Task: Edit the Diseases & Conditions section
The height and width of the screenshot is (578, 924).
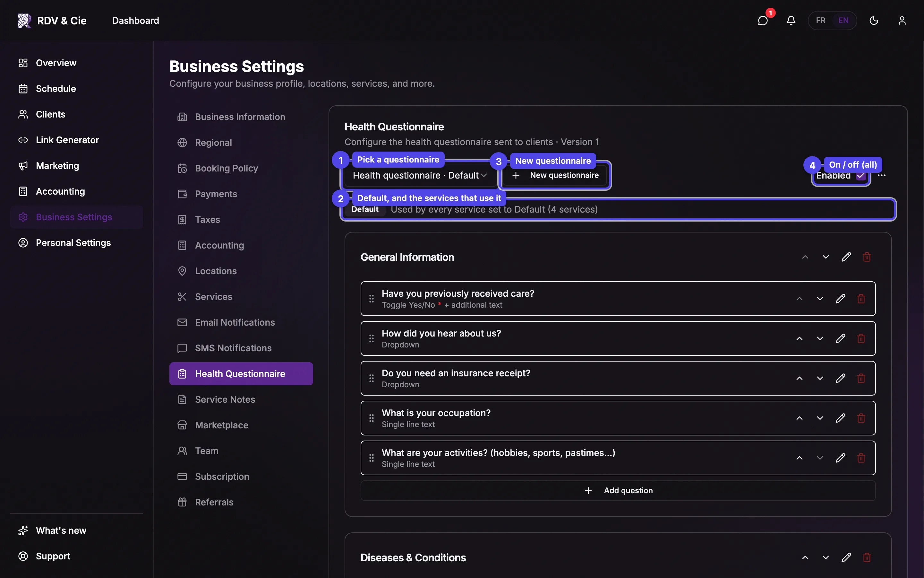Action: (846, 557)
